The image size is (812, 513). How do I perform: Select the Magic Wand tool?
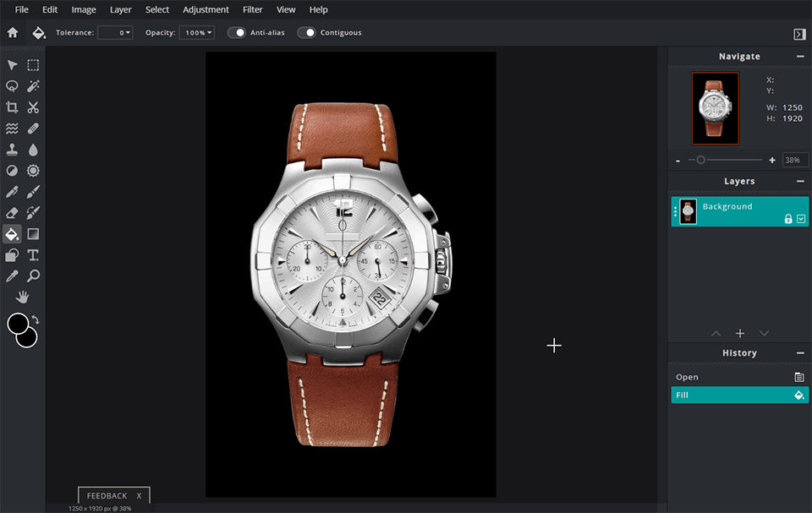click(x=33, y=85)
